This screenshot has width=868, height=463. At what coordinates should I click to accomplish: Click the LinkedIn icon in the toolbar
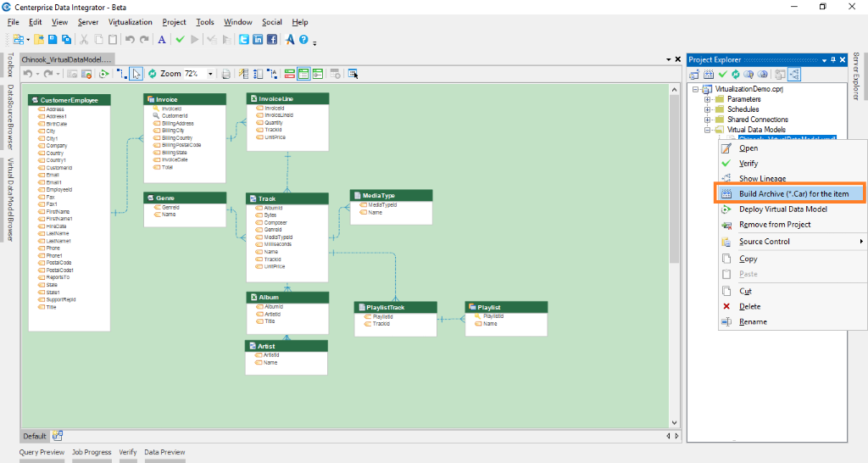coord(258,39)
